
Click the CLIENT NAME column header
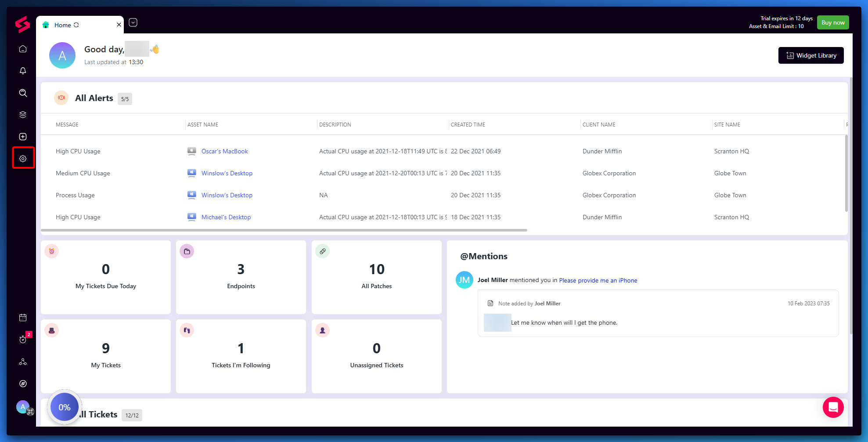[x=599, y=125]
